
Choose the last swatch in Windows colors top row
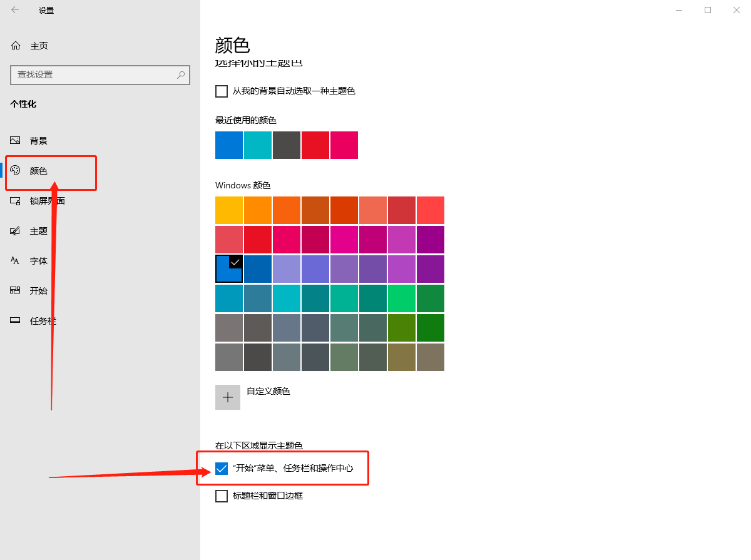tap(431, 210)
